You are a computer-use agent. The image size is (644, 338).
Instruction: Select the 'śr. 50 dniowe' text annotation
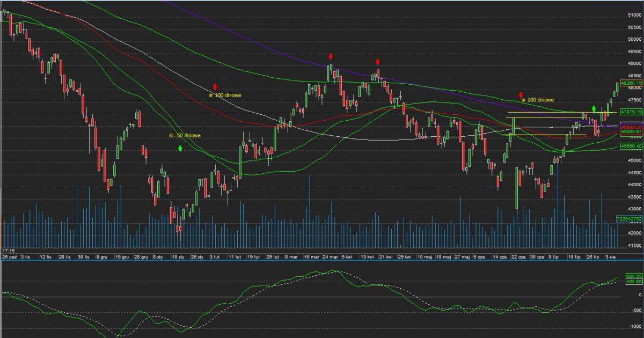pos(185,136)
